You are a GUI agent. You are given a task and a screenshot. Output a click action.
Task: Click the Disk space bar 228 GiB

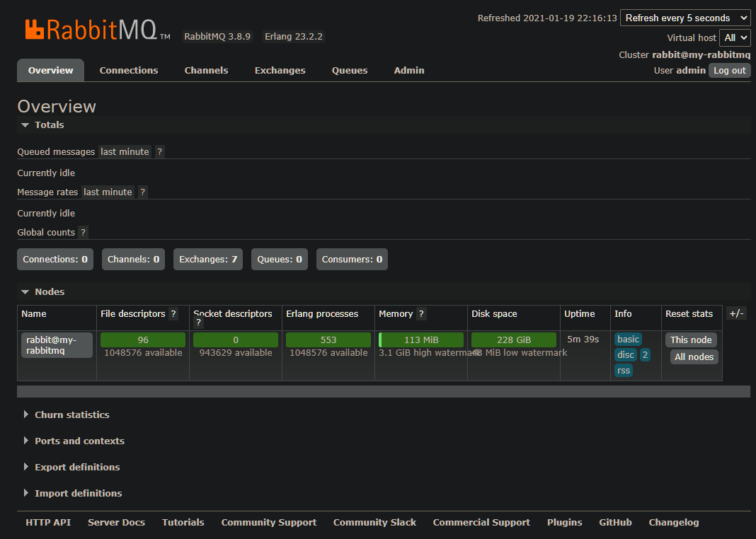click(x=514, y=340)
